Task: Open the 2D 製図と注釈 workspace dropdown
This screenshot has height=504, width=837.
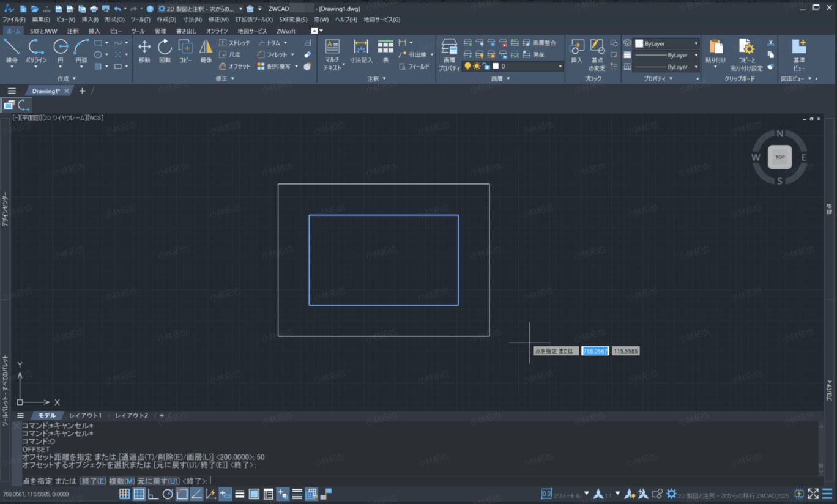Action: click(x=240, y=9)
